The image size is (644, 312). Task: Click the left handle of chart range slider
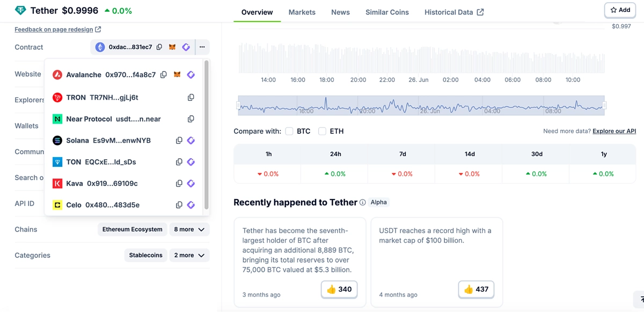(238, 106)
